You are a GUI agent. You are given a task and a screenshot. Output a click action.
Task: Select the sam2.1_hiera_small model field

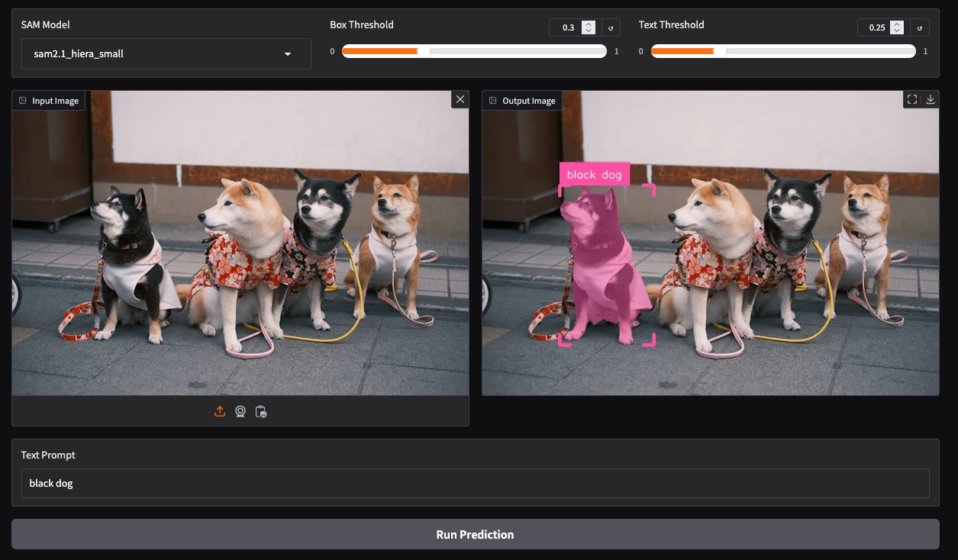[x=153, y=54]
